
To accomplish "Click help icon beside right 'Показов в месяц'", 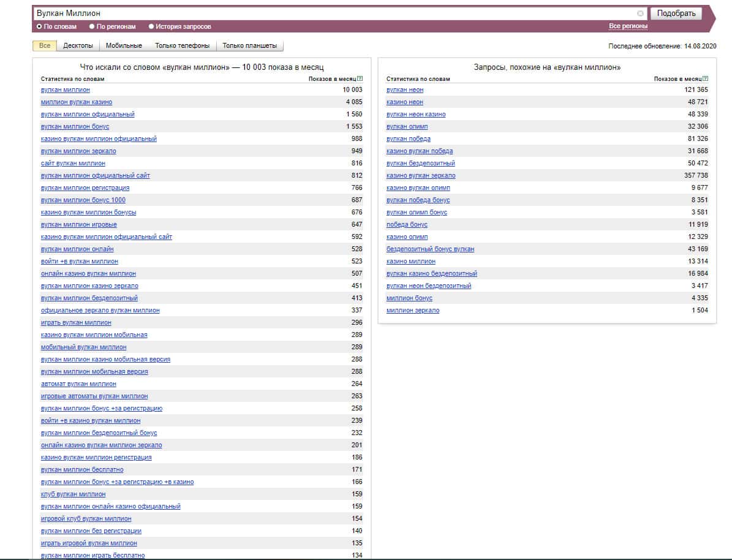I will (705, 78).
